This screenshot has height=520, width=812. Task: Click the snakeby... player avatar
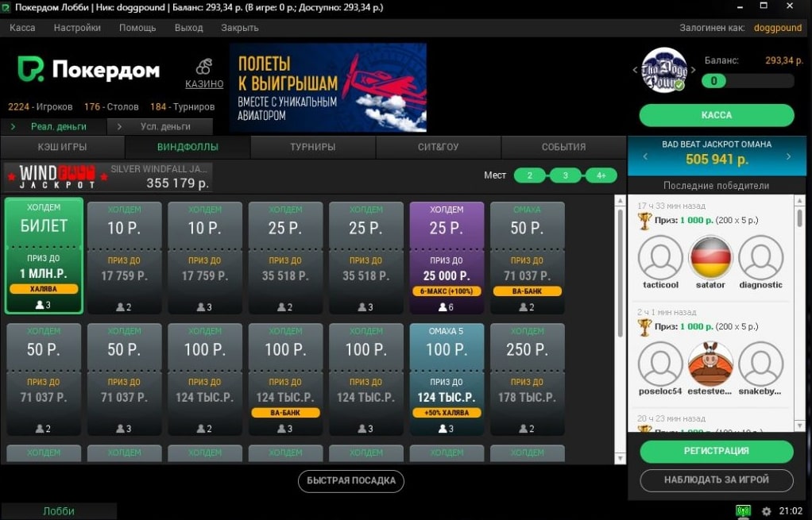pyautogui.click(x=760, y=364)
